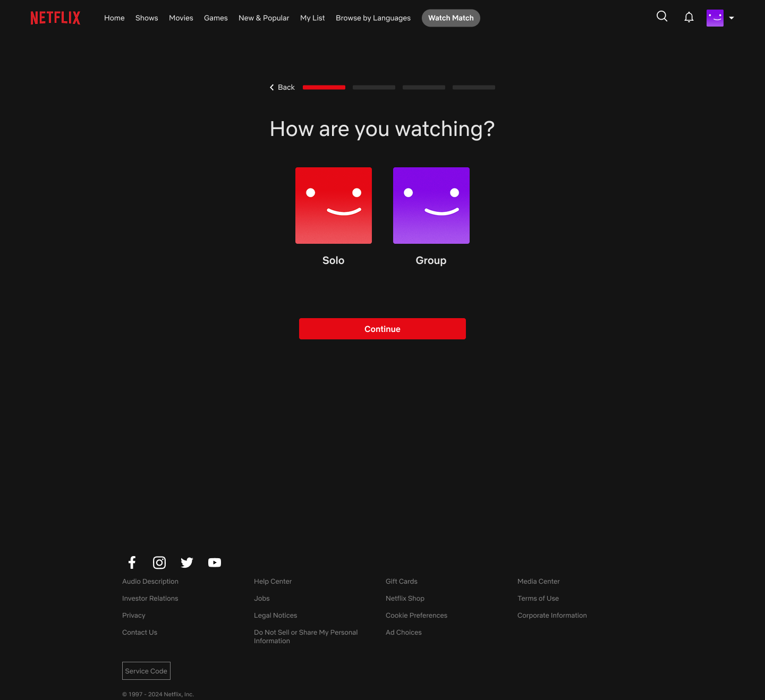Image resolution: width=765 pixels, height=700 pixels.
Task: Open the Games navigation item
Action: click(x=216, y=18)
